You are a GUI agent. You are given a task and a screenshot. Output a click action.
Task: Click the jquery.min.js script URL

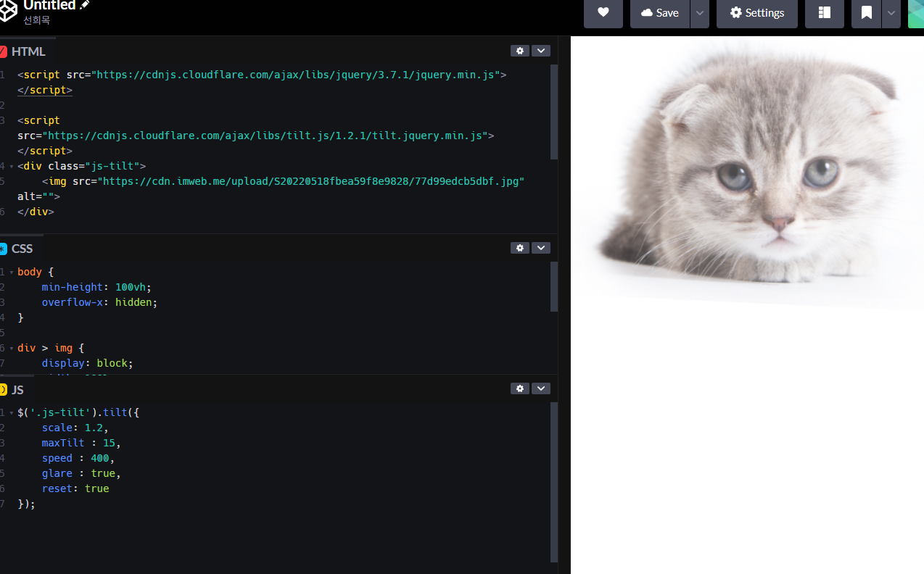coord(295,75)
